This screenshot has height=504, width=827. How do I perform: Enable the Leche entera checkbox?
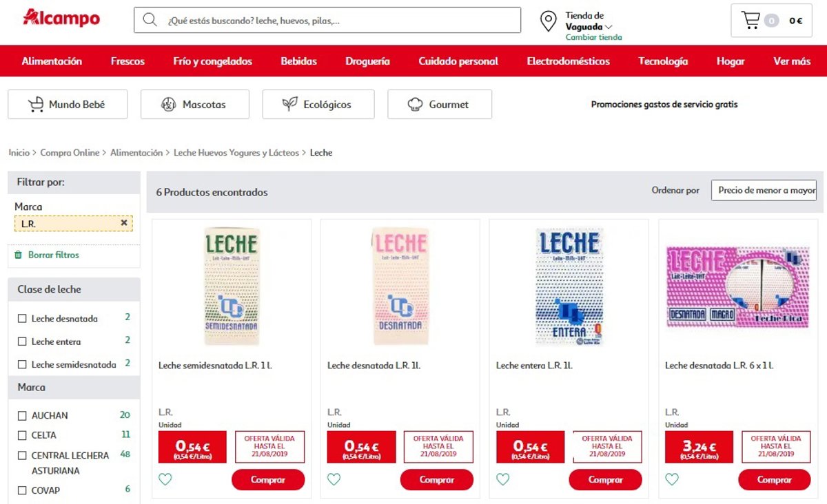[22, 342]
